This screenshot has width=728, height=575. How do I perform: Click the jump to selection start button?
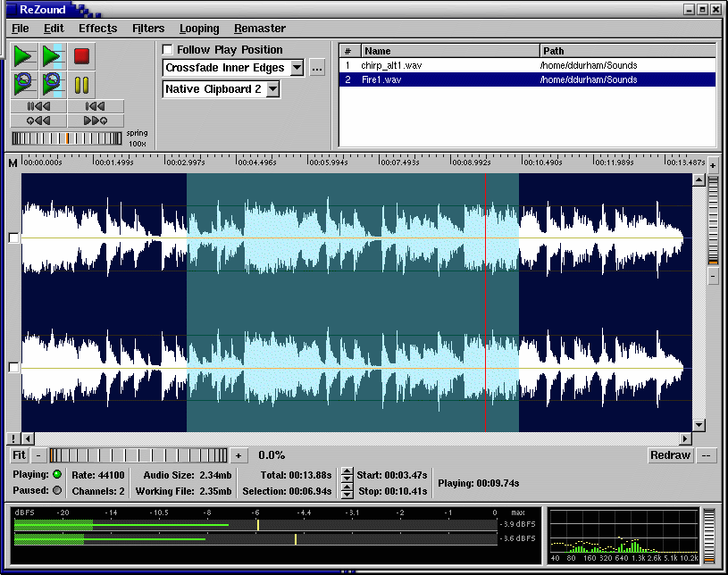click(x=96, y=106)
